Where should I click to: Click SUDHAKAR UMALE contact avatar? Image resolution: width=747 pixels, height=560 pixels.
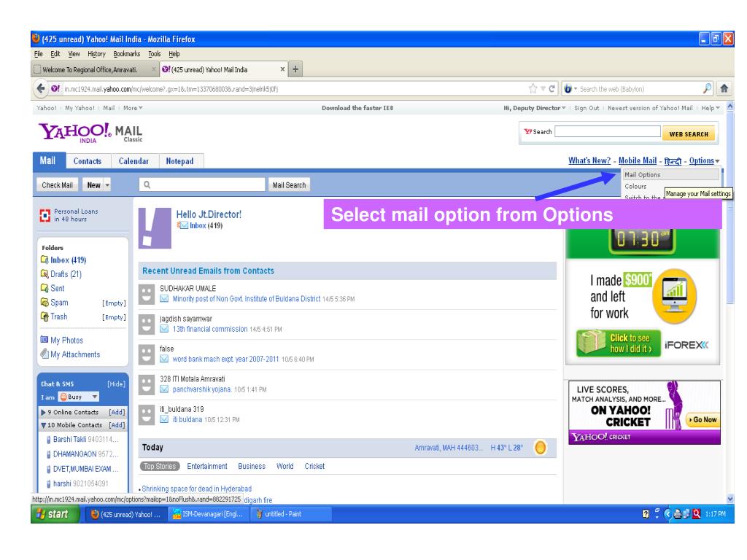(x=147, y=295)
